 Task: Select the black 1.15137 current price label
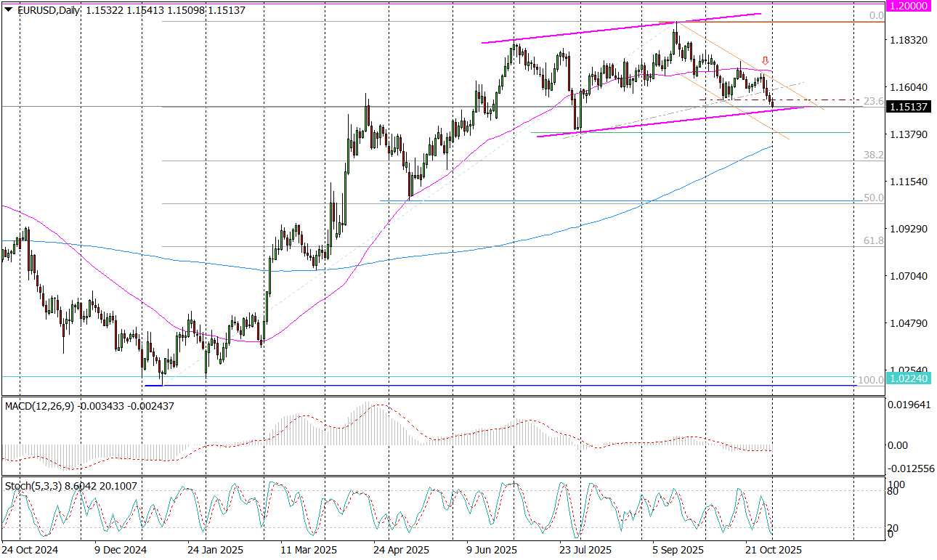pos(909,107)
